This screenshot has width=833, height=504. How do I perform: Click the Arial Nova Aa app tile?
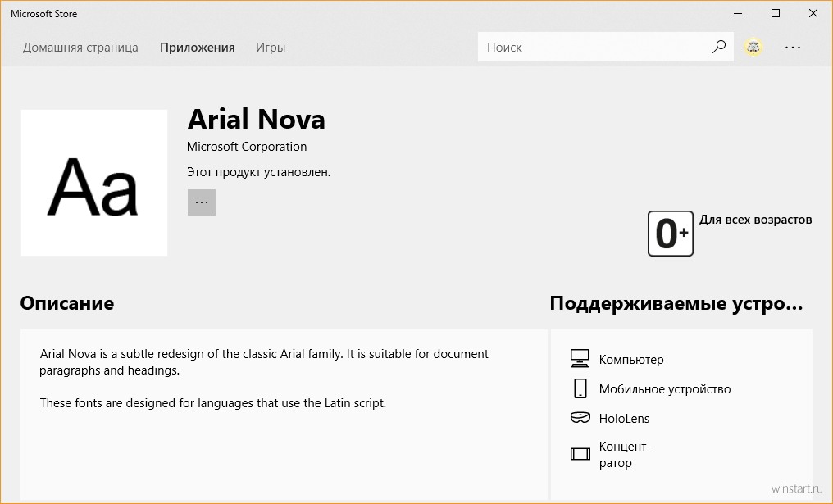(x=94, y=183)
